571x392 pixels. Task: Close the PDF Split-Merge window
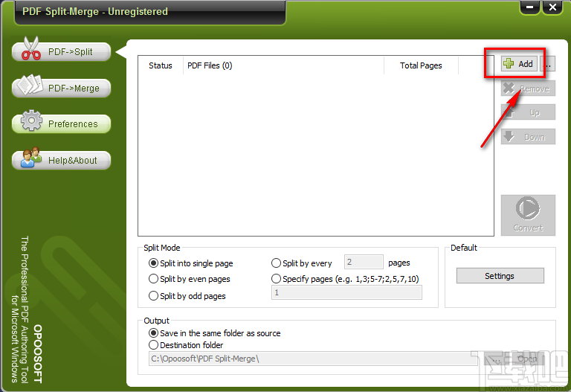point(552,7)
